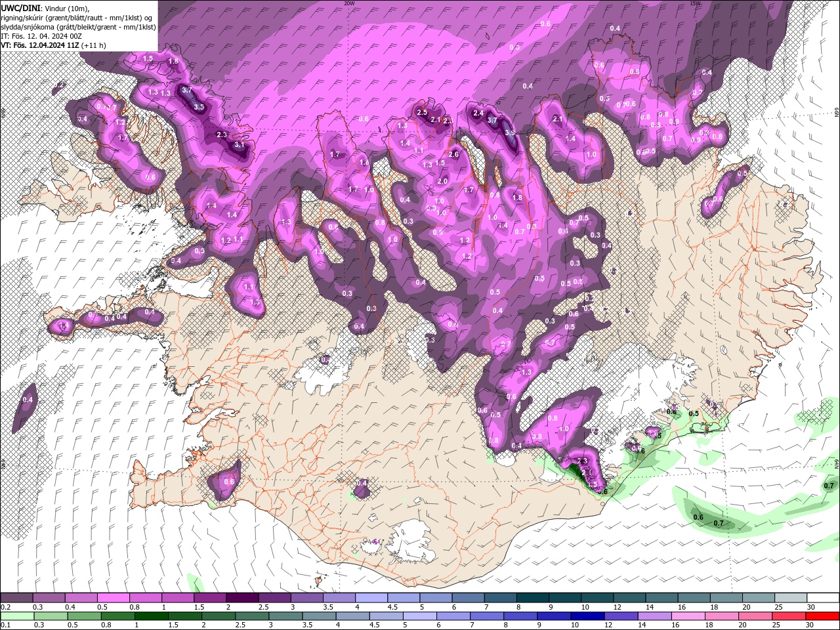Pick the pale pink 16–18 rain legend swatch
This screenshot has height=630, width=840.
687,616
